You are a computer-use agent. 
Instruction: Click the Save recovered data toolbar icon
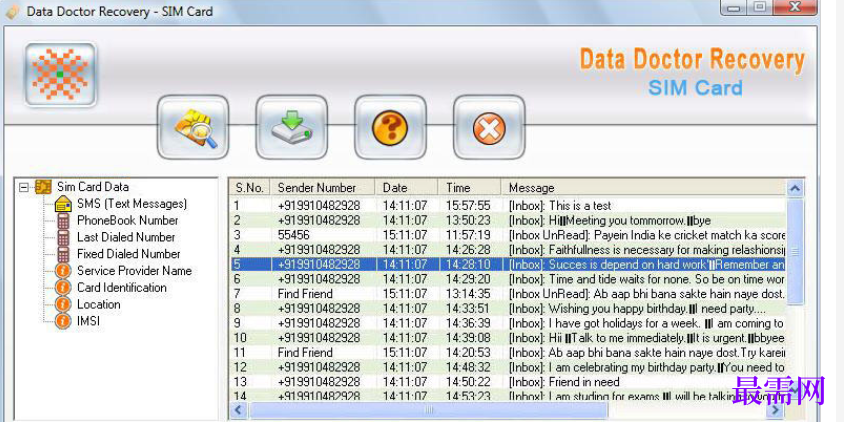click(x=292, y=128)
